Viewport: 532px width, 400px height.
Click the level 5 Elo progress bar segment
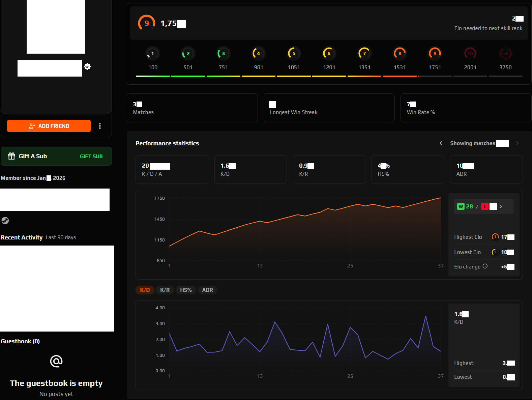[294, 76]
